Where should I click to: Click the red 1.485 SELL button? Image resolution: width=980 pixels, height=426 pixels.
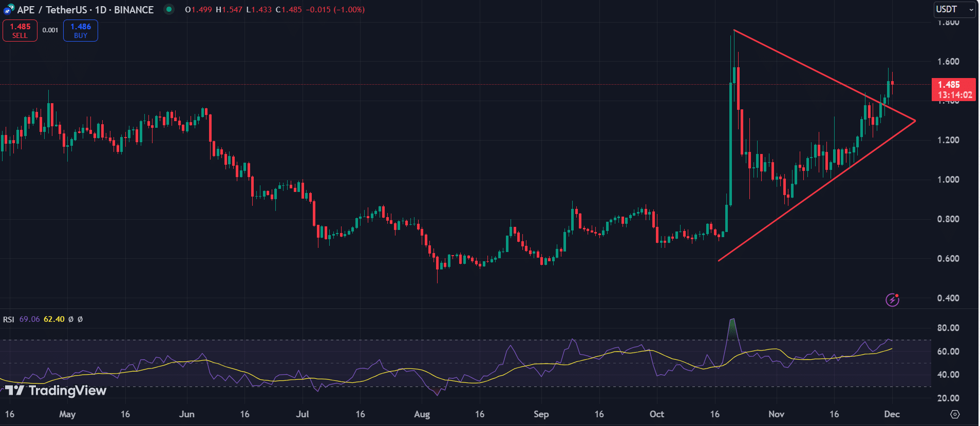tap(20, 31)
